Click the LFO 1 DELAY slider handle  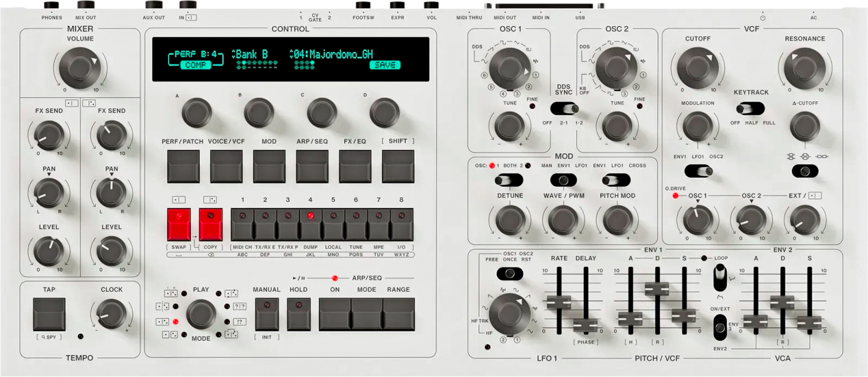click(586, 325)
